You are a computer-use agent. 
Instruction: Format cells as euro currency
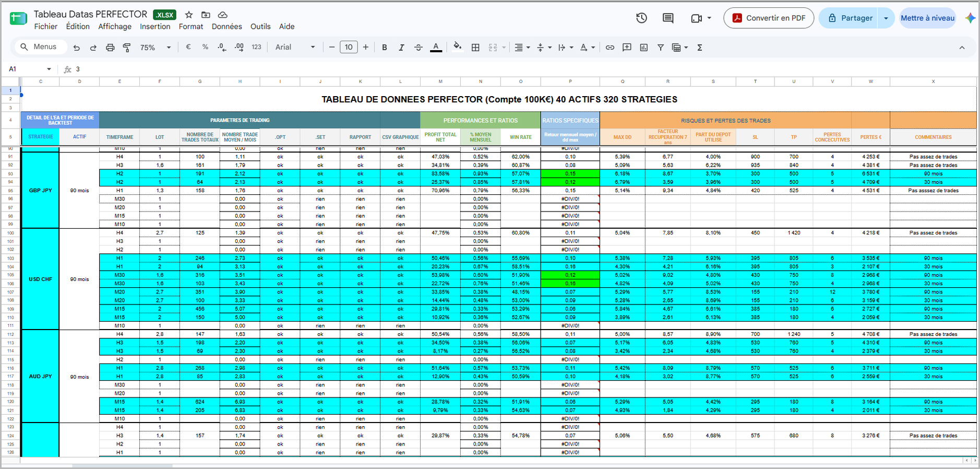[188, 47]
